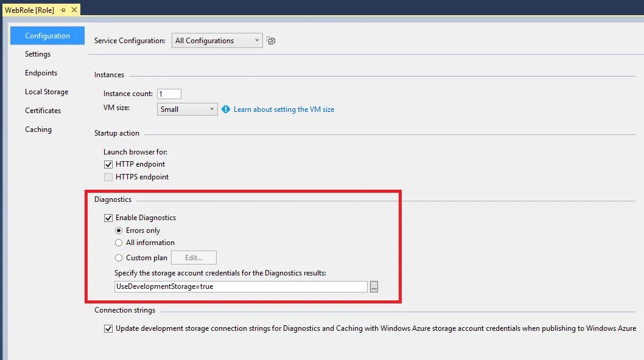Toggle the Enable Diagnostics checkbox
This screenshot has height=360, width=644.
point(108,218)
